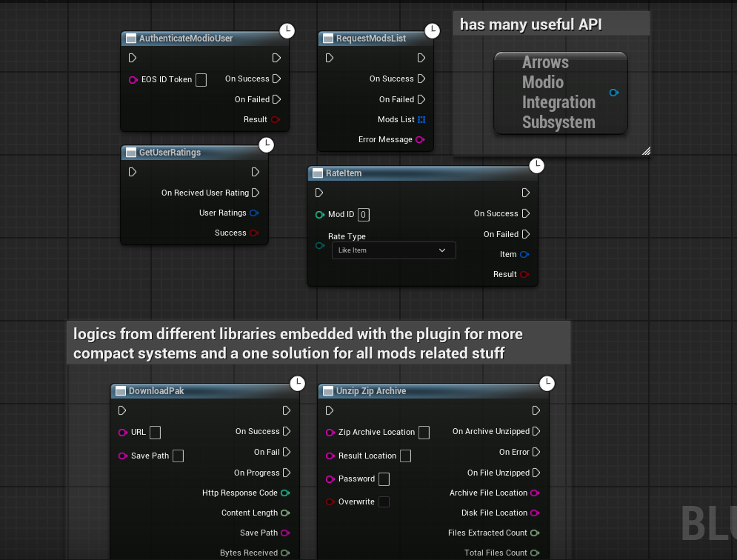Viewport: 737px width, 560px height.
Task: Click RequestModsList Error Message pin
Action: coord(420,140)
